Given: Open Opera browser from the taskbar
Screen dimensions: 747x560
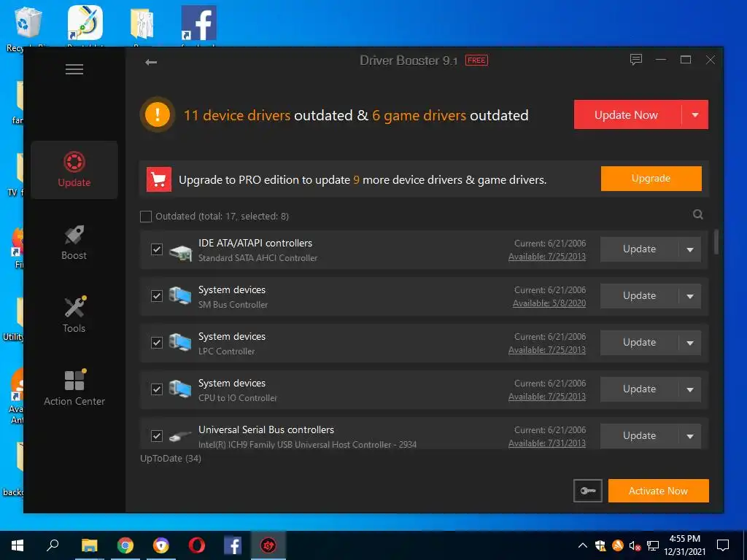Looking at the screenshot, I should point(197,545).
